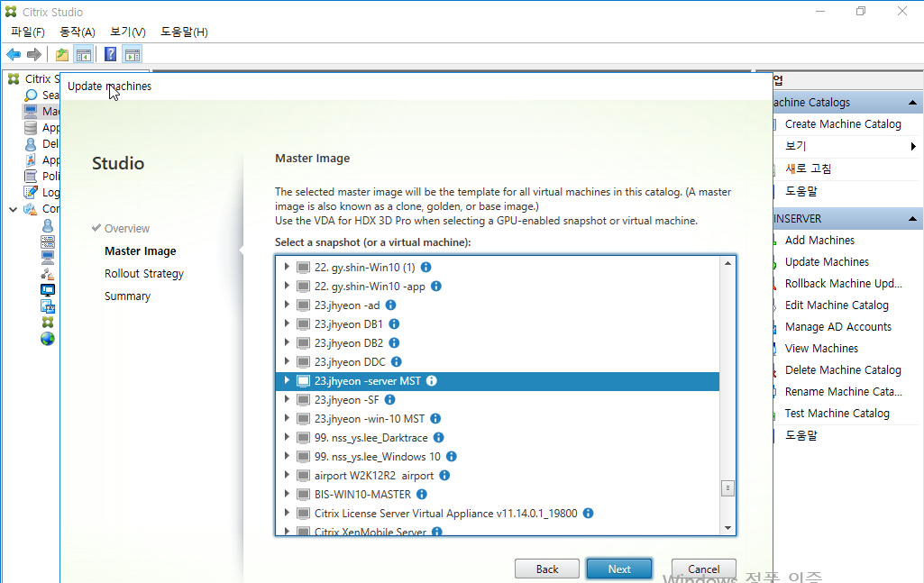
Task: Open the 파일(F) menu
Action: [x=28, y=32]
